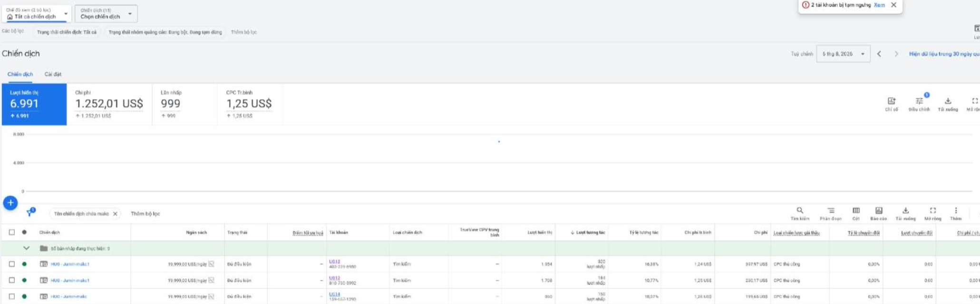This screenshot has height=304, width=980.
Task: Open the Tất cả chiến dịch view dropdown
Action: 37,13
